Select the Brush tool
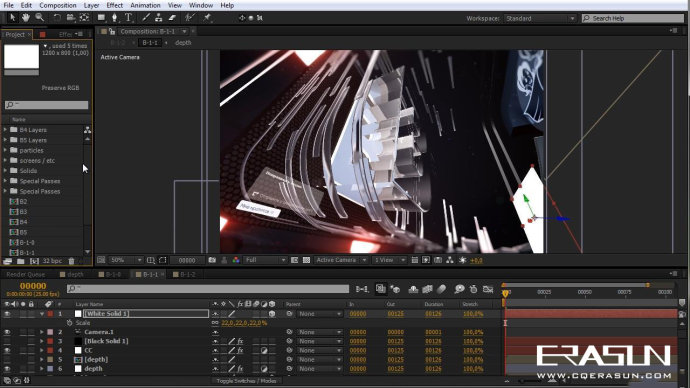The width and height of the screenshot is (690, 388). coord(146,18)
